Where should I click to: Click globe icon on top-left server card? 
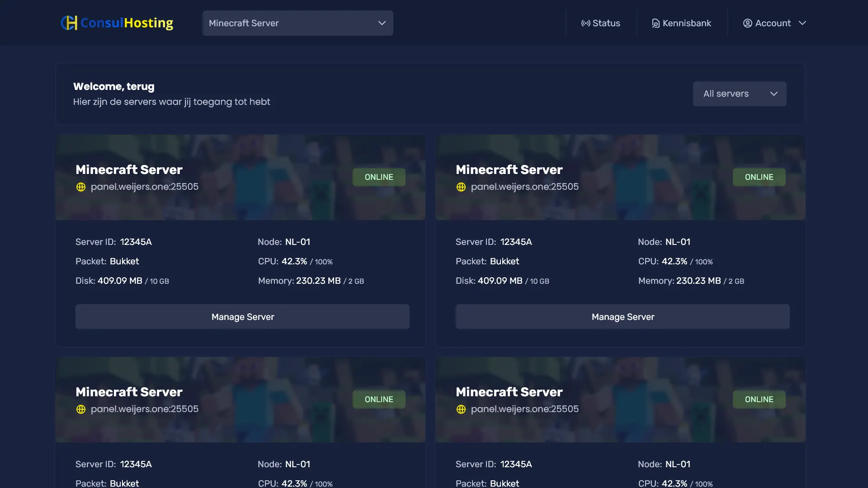click(x=81, y=187)
